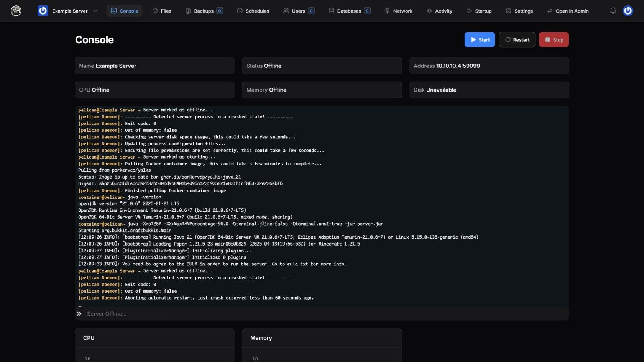Click the Schedules clock icon
This screenshot has width=644, height=362.
point(240,11)
